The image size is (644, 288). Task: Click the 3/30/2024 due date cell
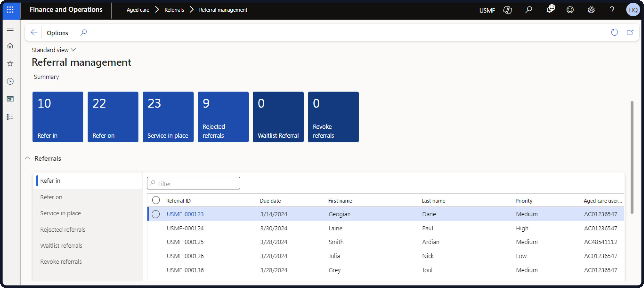pyautogui.click(x=274, y=228)
